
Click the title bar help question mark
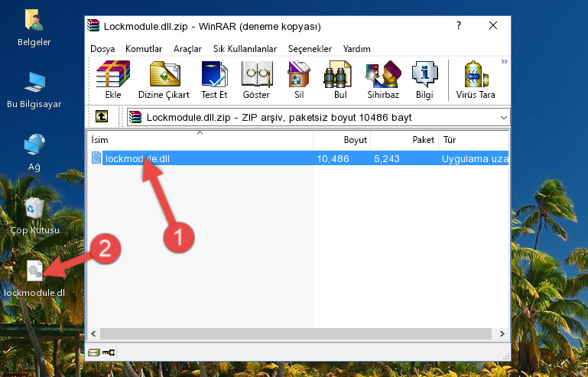(458, 25)
